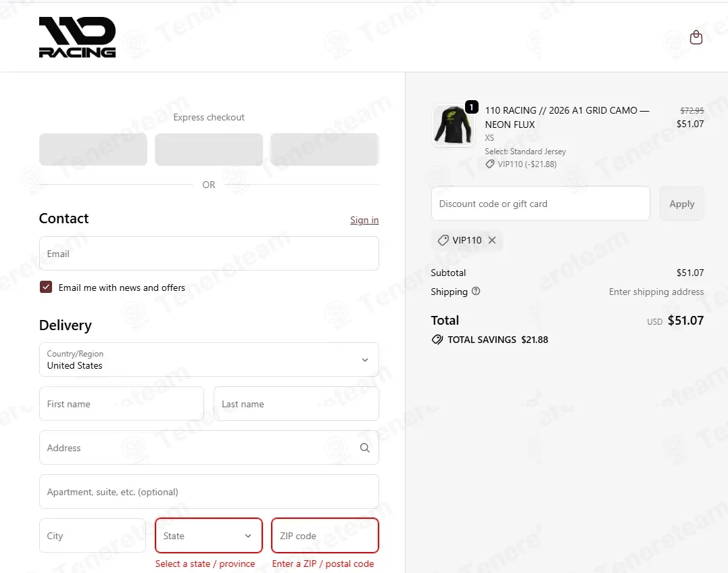728x573 pixels.
Task: Choose the third express checkout button
Action: pos(324,150)
